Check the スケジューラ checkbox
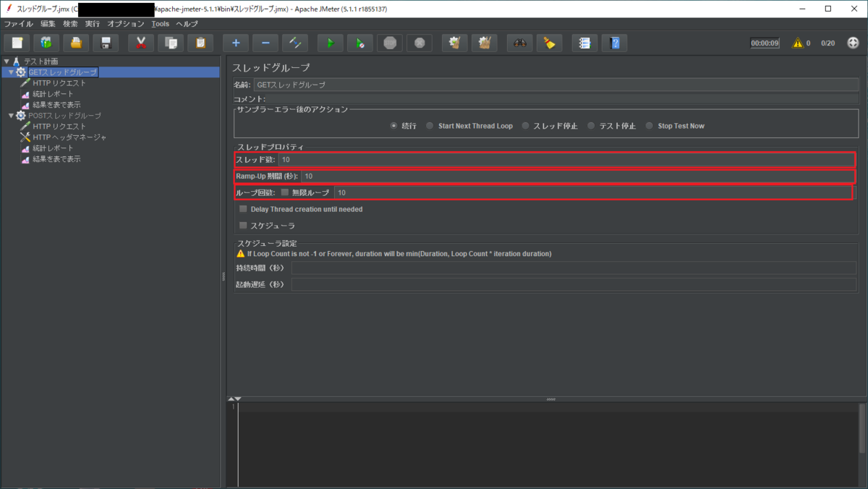The image size is (868, 489). pyautogui.click(x=242, y=225)
